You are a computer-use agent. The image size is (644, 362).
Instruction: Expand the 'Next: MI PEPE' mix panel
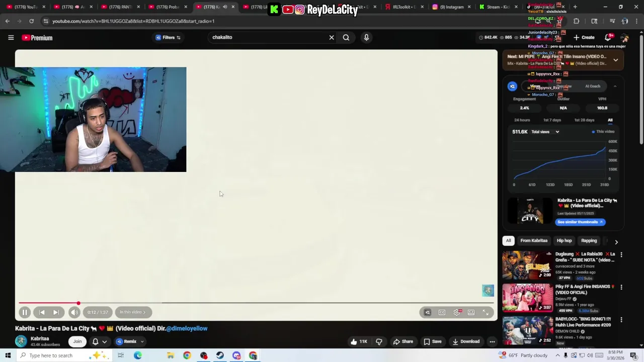click(x=615, y=60)
